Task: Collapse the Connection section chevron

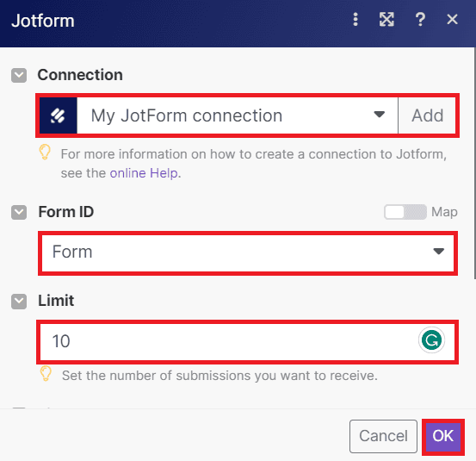Action: (19, 75)
